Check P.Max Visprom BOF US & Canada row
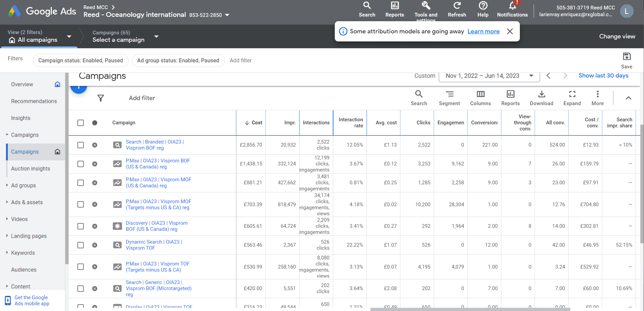 (x=80, y=164)
